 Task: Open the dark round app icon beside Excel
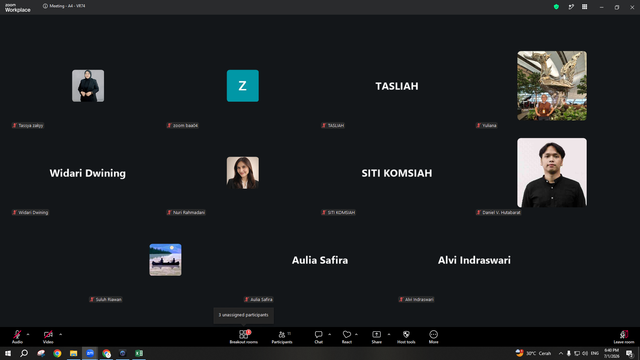pyautogui.click(x=122, y=353)
